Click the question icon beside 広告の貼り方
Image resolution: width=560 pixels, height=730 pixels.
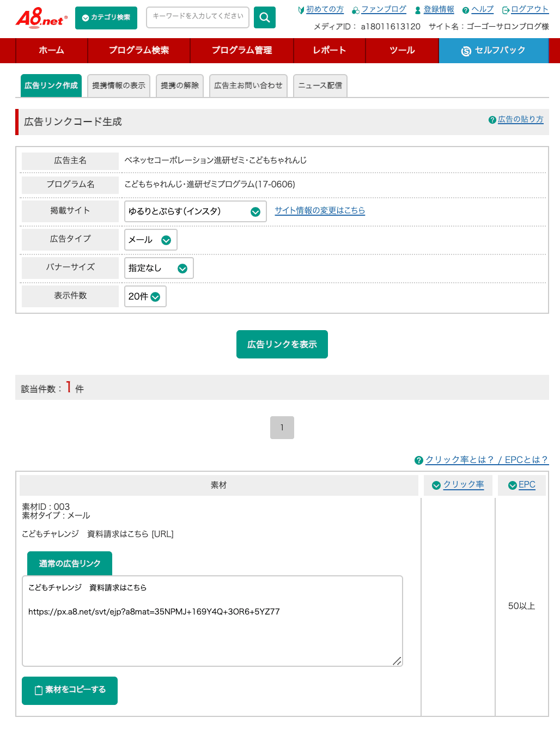point(492,120)
